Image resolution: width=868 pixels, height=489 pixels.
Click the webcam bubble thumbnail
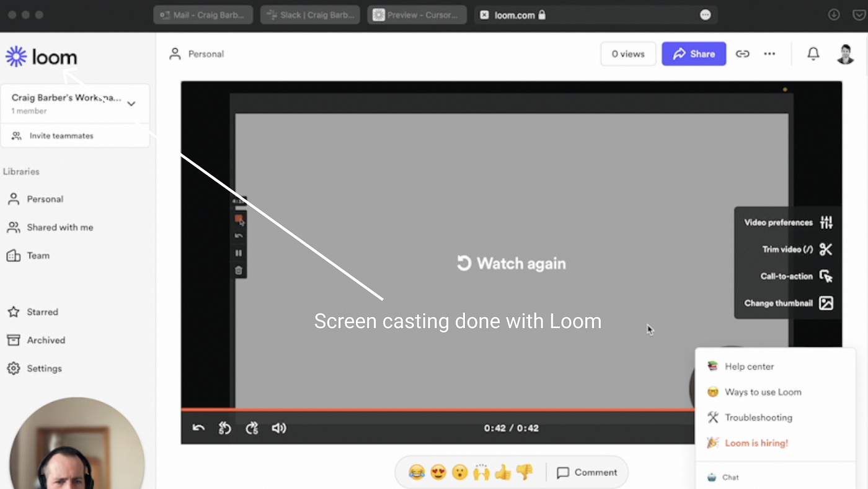point(77,444)
